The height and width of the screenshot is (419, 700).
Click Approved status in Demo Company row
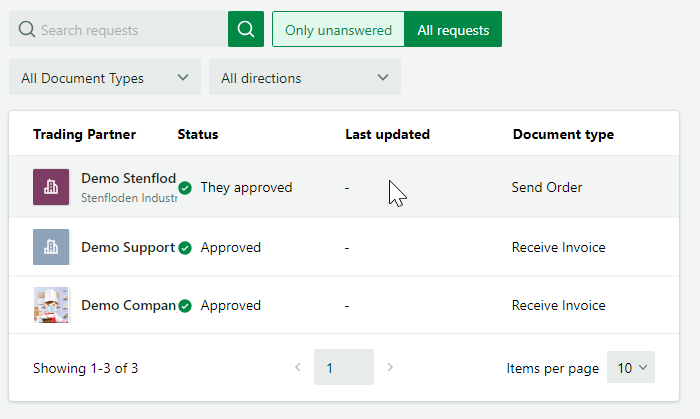point(231,306)
